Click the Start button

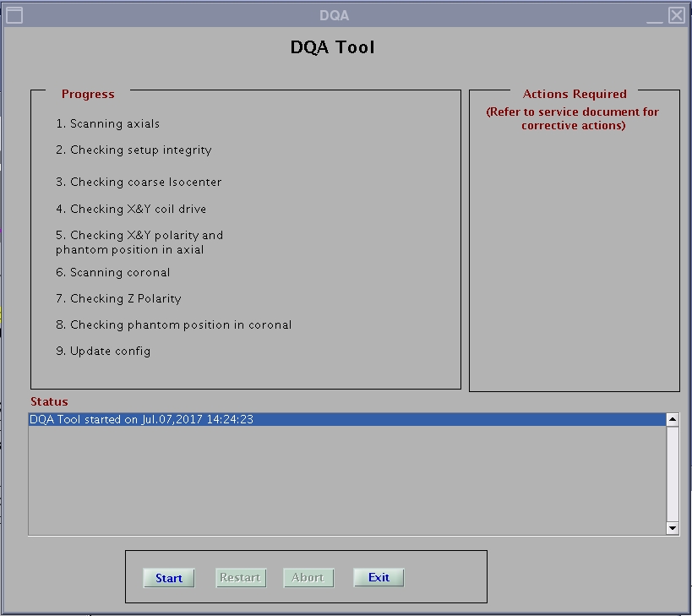169,578
